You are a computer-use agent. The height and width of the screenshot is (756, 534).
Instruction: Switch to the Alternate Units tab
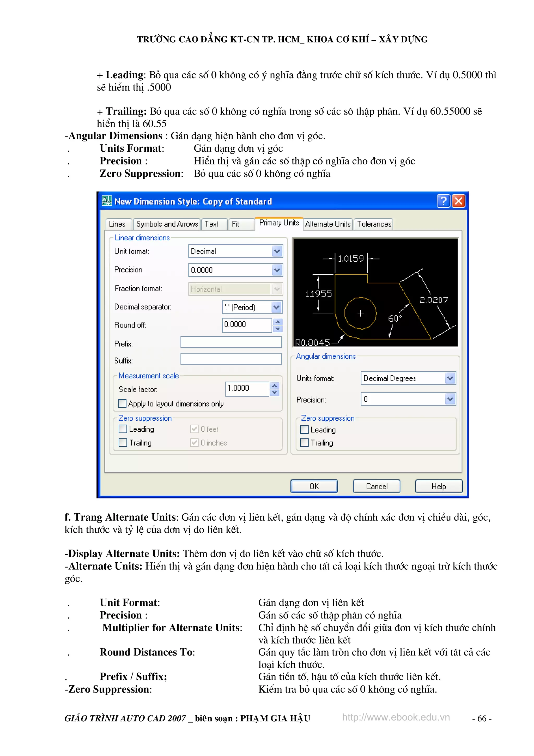328,224
